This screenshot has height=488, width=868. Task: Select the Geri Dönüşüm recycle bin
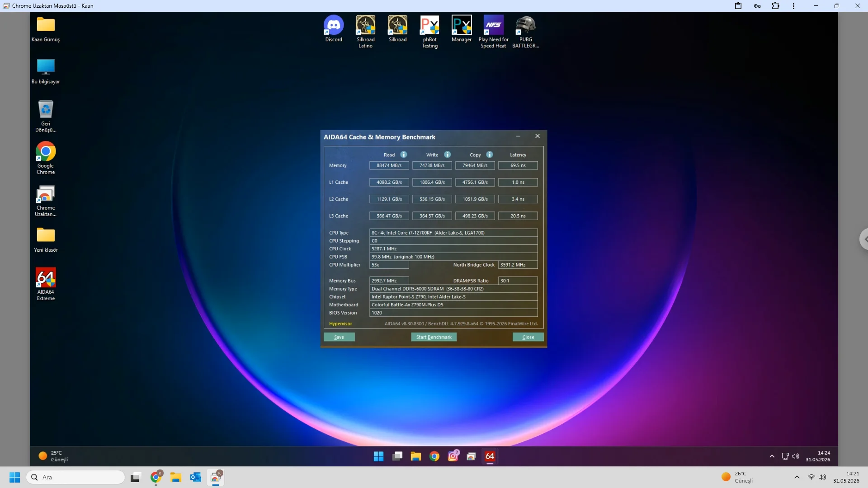46,116
